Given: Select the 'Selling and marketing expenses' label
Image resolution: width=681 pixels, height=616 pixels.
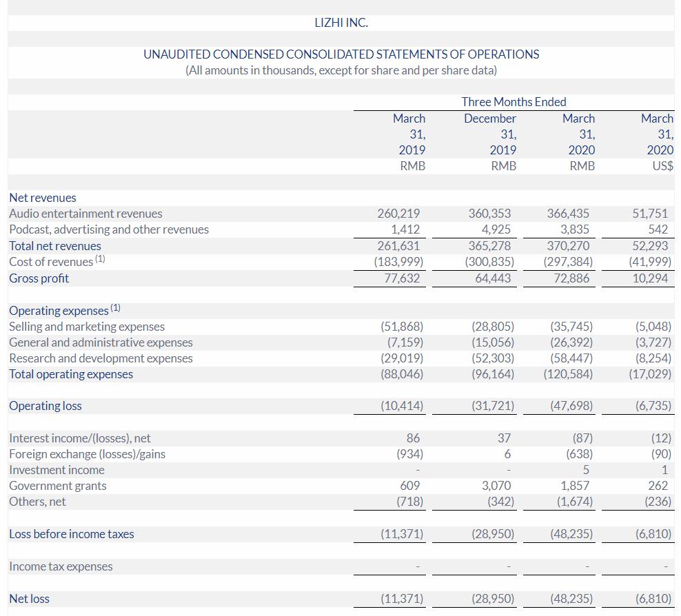Looking at the screenshot, I should coord(87,327).
